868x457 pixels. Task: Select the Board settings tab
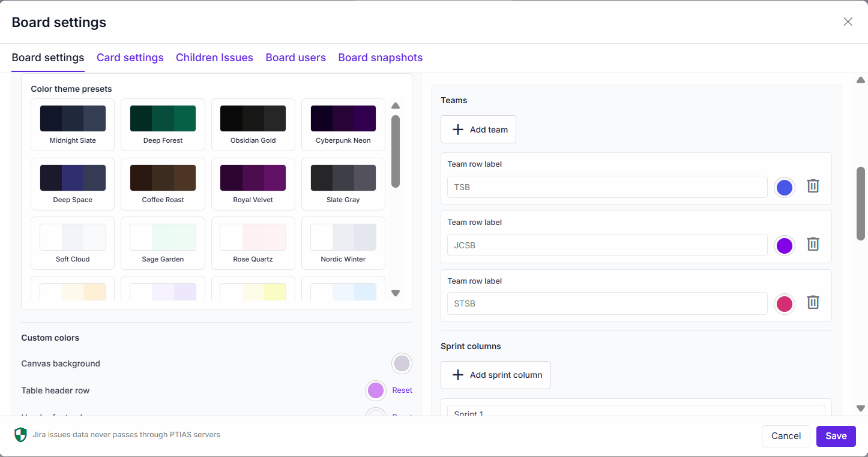click(48, 58)
